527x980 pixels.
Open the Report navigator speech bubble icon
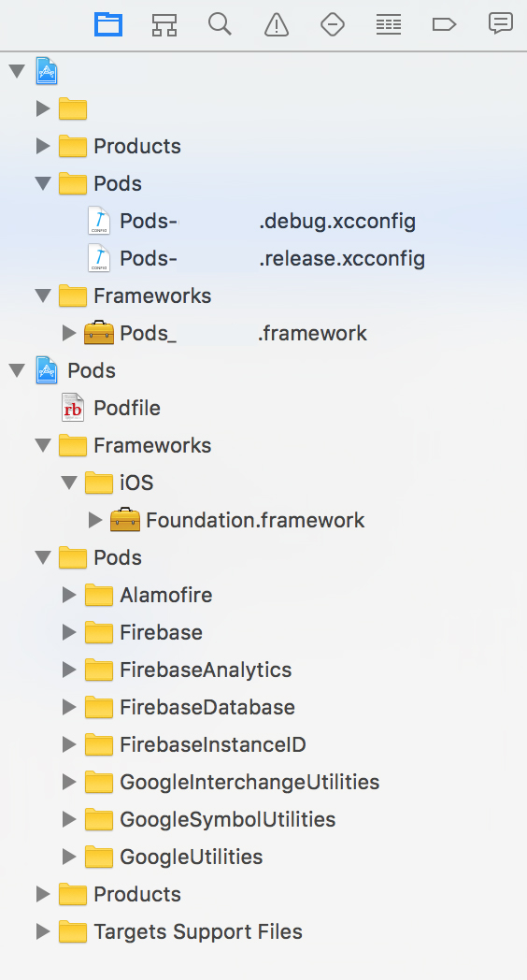[x=500, y=23]
